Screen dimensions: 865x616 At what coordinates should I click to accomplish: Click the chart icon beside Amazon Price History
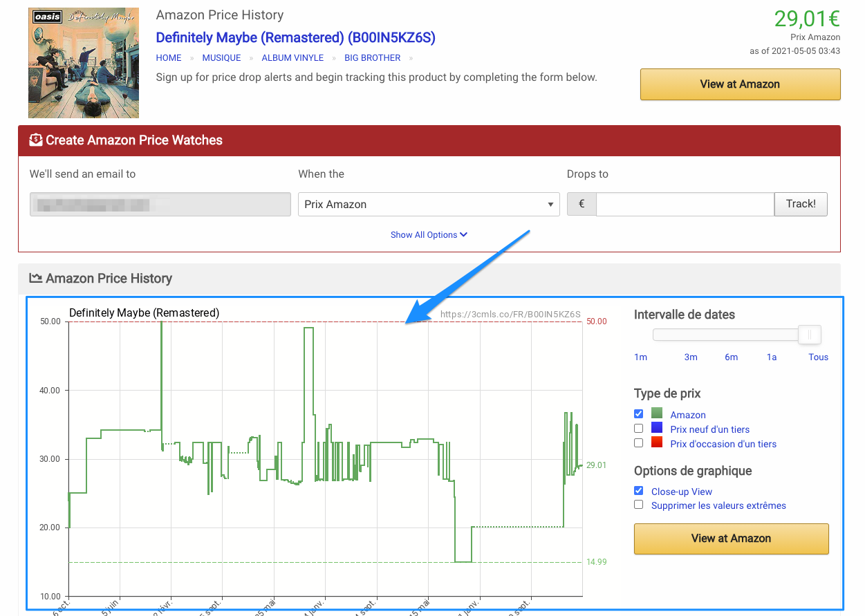coord(36,279)
